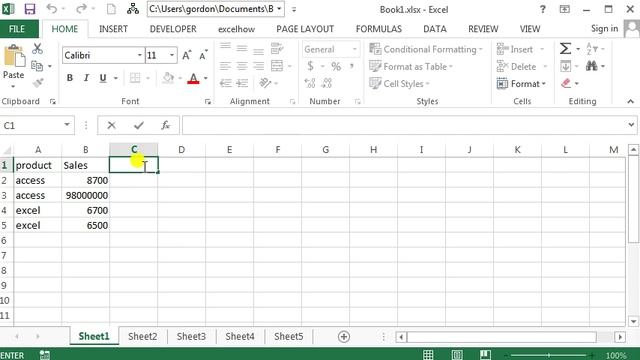
Task: Toggle Wrap Text
Action: (277, 49)
